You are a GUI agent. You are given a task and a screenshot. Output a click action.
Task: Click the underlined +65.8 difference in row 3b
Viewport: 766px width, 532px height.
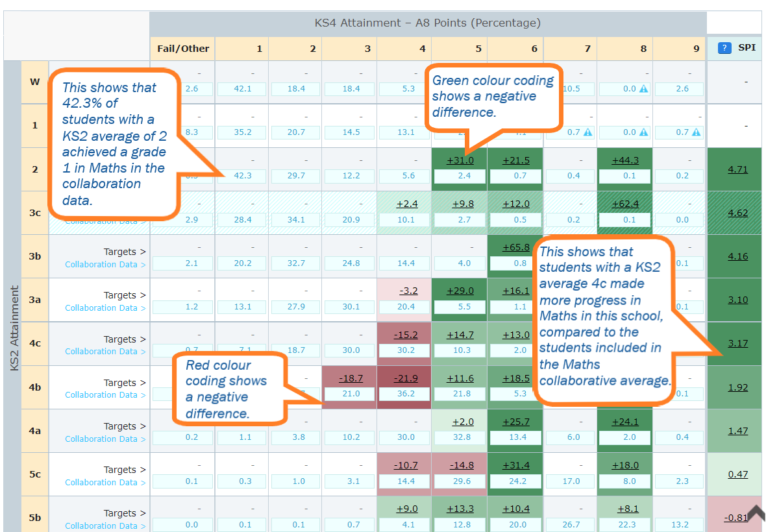[517, 247]
